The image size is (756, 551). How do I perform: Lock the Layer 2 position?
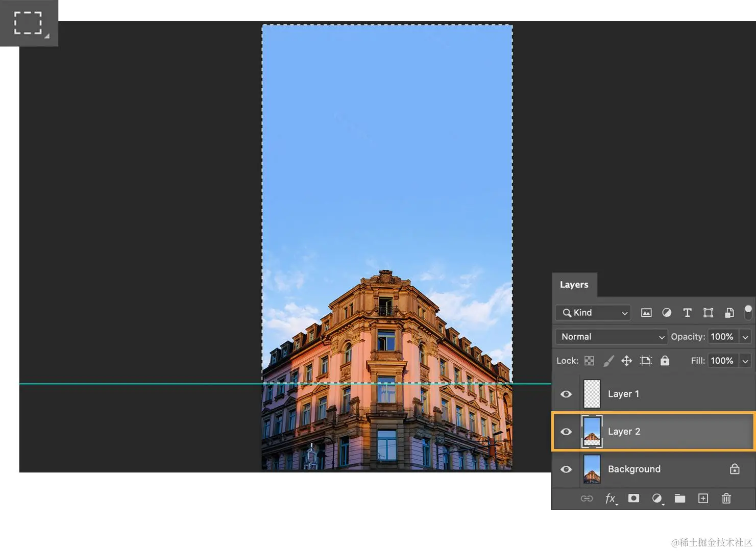(x=626, y=361)
